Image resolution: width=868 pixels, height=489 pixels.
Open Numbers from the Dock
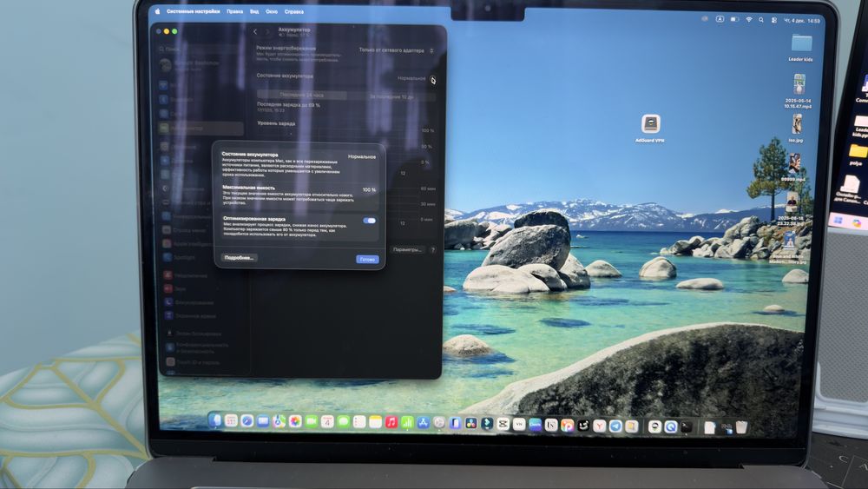coord(407,422)
